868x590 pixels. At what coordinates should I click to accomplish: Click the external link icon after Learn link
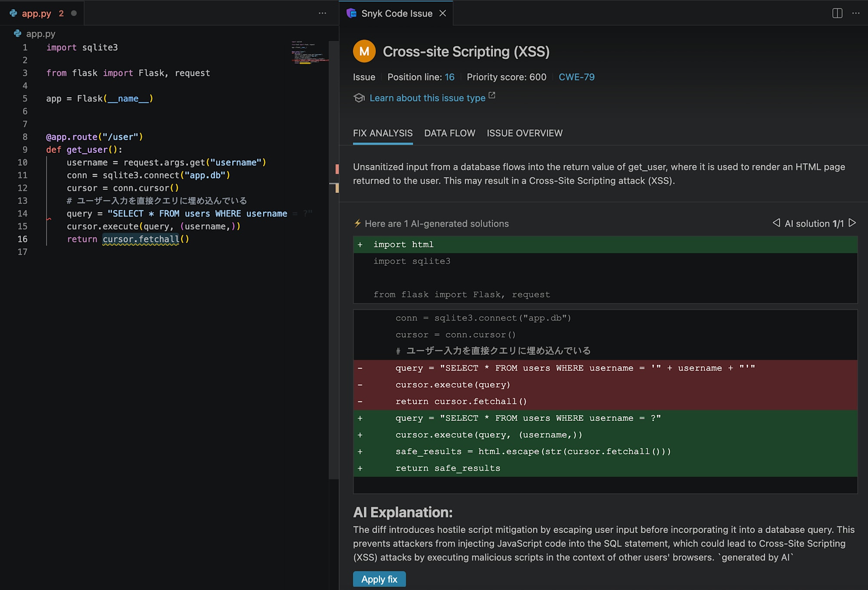click(492, 95)
